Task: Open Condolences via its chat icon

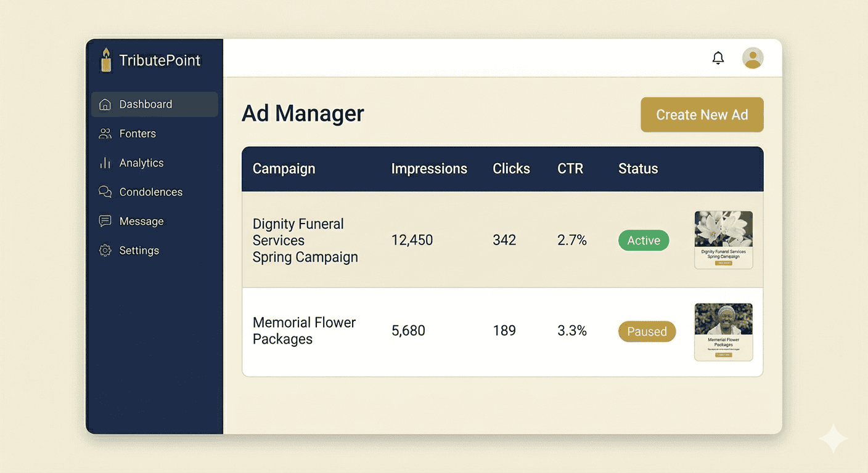Action: (x=105, y=192)
